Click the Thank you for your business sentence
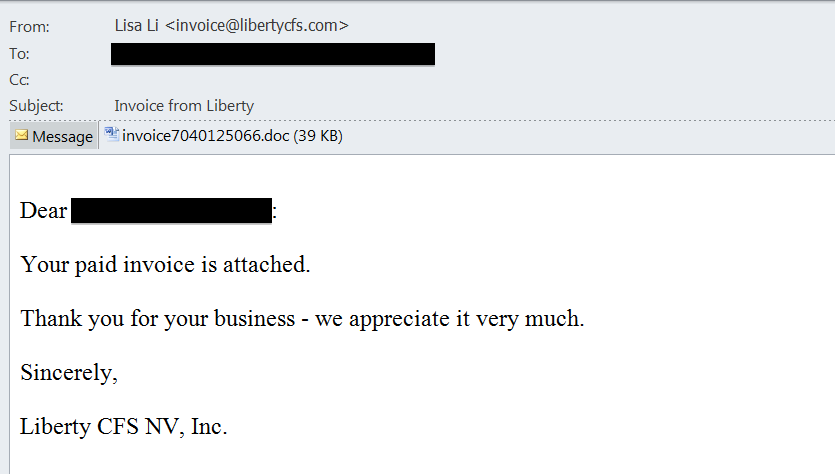Screen dimensions: 835x474 click(x=302, y=318)
